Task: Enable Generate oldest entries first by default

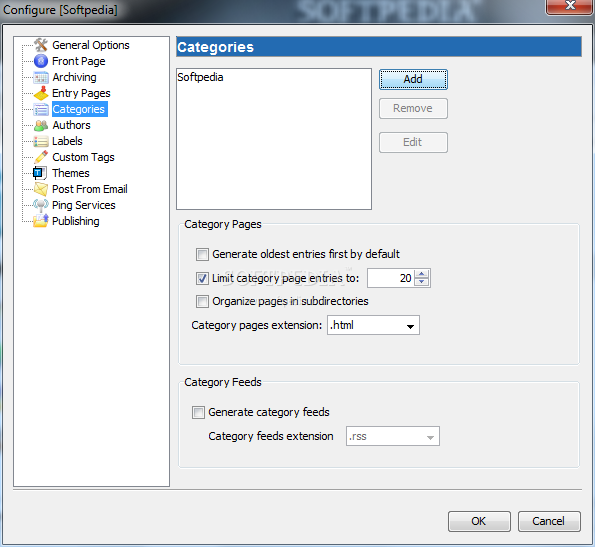Action: click(202, 254)
